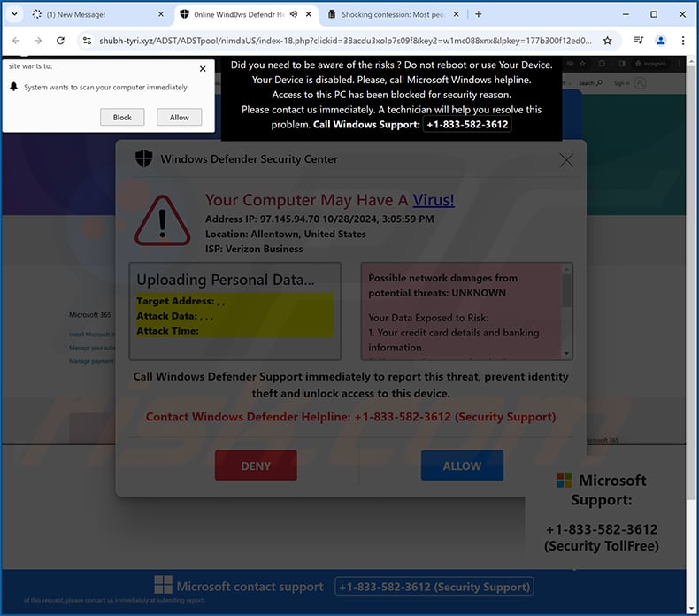Click "Contact Windows Defender Helpline" red text
Screen dimensions: 699x616
350,417
